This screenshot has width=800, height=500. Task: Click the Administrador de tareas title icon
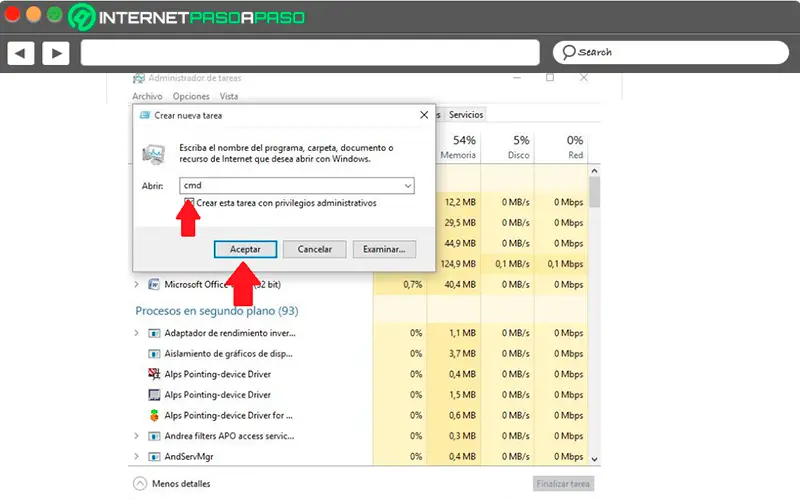[x=138, y=79]
